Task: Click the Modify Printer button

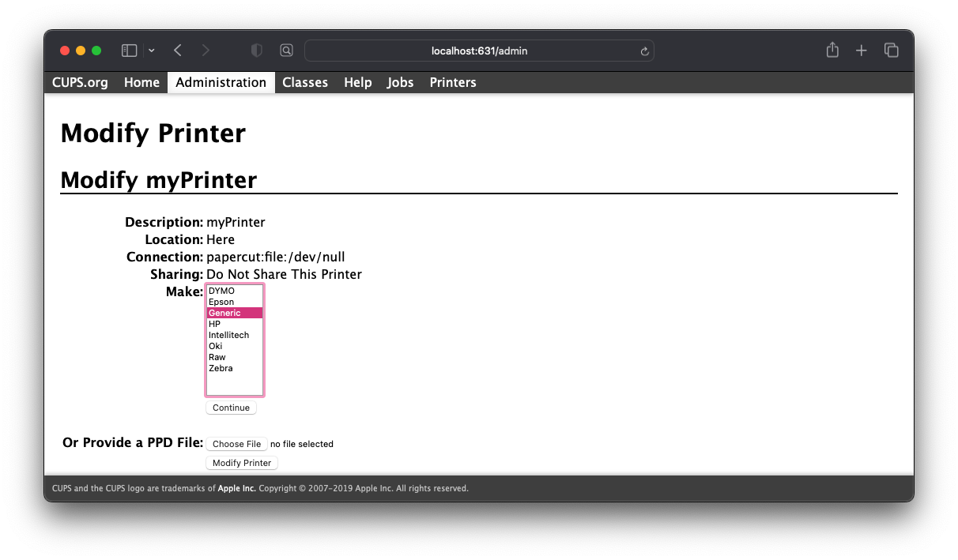Action: [x=242, y=463]
